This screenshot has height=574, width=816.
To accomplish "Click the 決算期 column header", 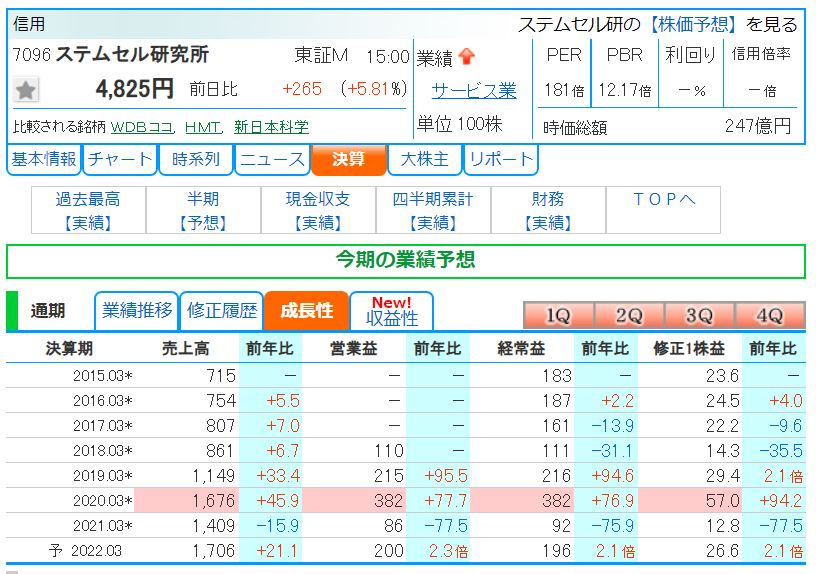I will pyautogui.click(x=69, y=348).
